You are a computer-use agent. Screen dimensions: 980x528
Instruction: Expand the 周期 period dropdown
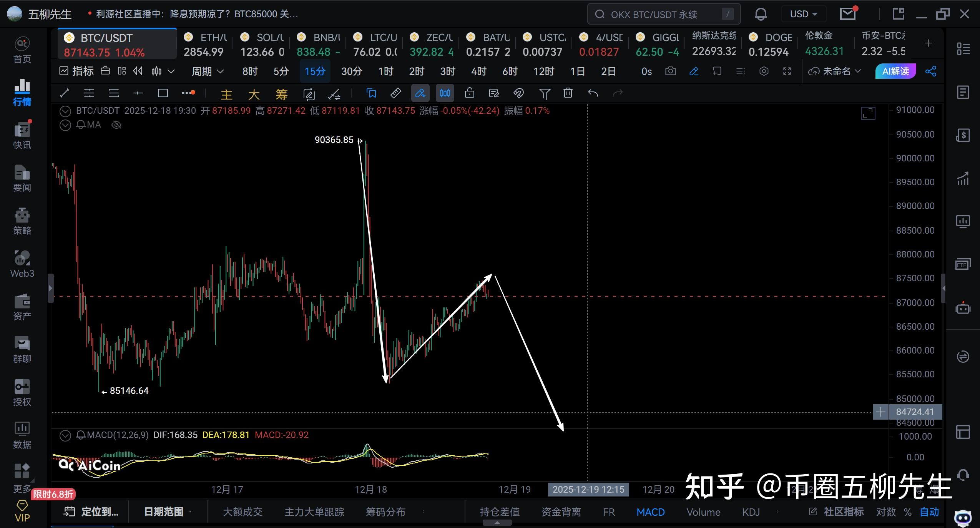[208, 71]
